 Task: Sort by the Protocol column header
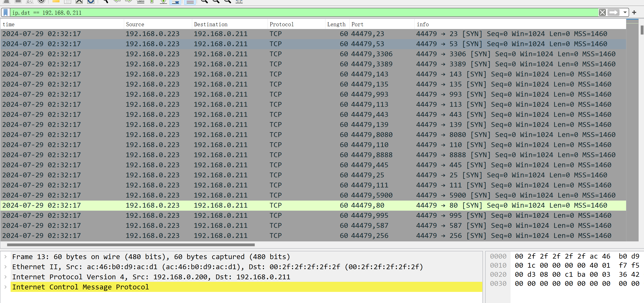[x=282, y=24]
